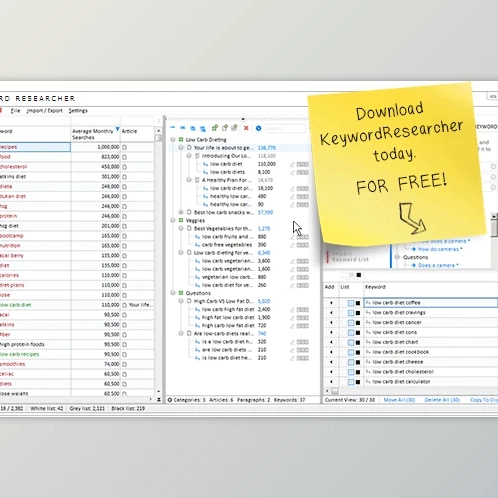Click the edit pencil on low carb diets 8,100 row
Viewport: 498px width, 498px height.
pos(292,172)
